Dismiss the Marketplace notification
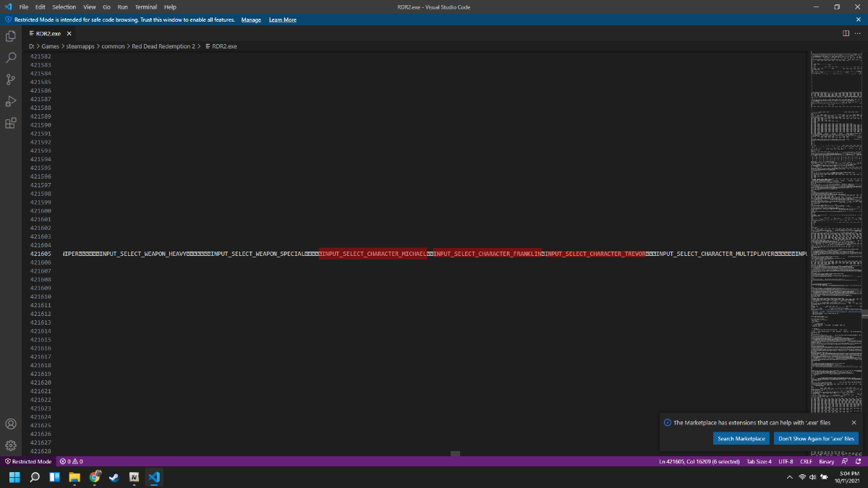 click(x=854, y=422)
